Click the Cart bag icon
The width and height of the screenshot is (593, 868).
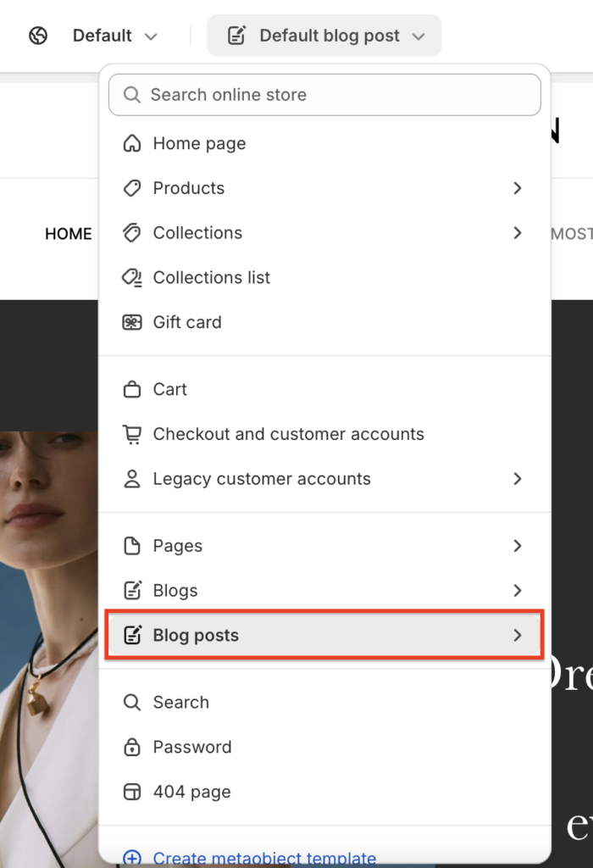pyautogui.click(x=131, y=389)
